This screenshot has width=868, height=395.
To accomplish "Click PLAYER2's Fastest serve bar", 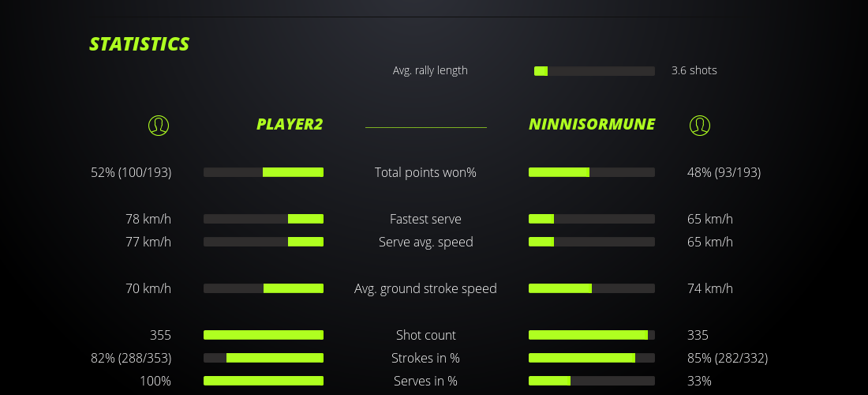I will pyautogui.click(x=264, y=219).
